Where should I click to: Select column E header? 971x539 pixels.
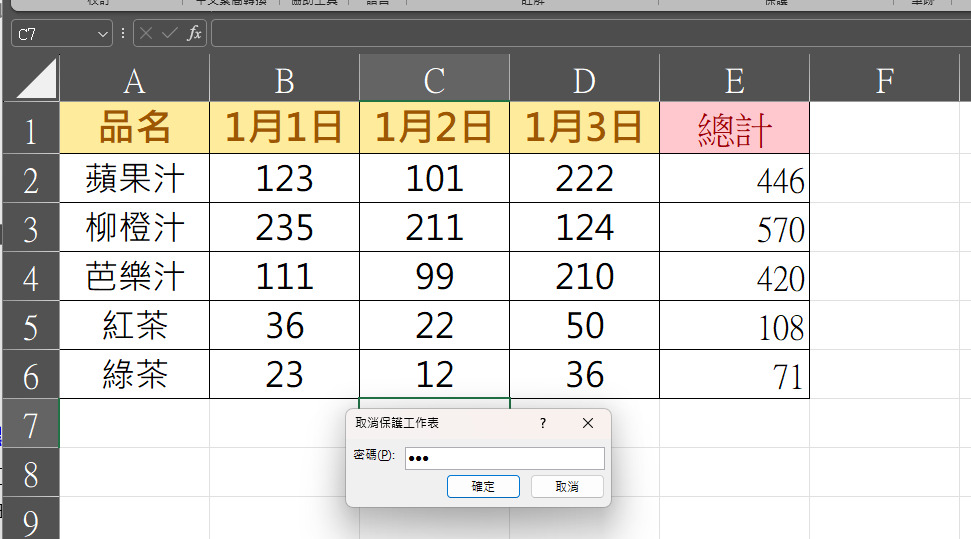[734, 78]
